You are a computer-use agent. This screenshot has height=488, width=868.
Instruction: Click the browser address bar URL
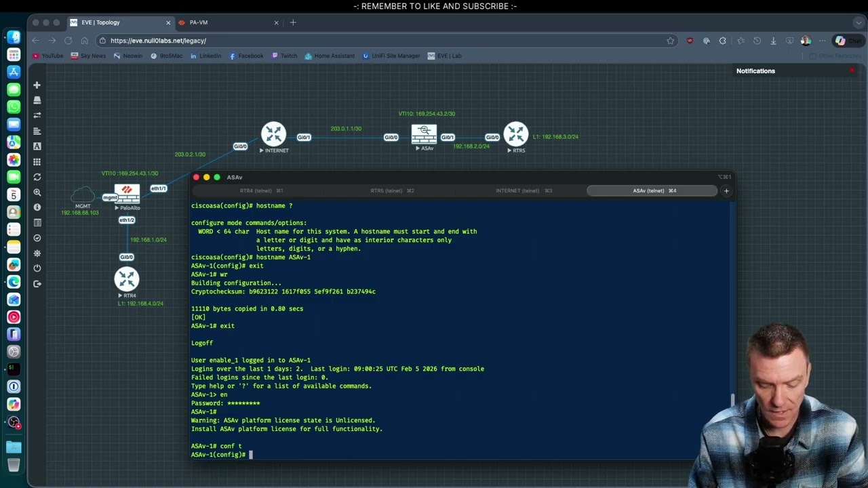point(158,41)
